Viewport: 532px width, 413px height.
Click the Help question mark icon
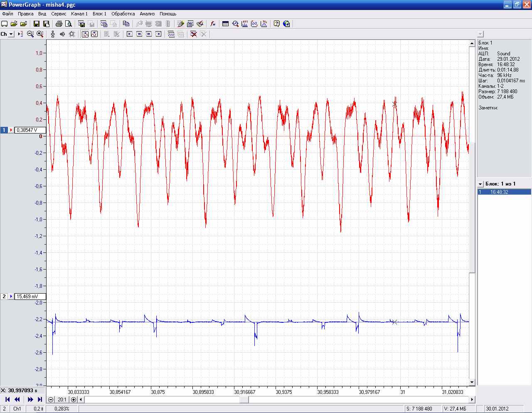(x=276, y=24)
